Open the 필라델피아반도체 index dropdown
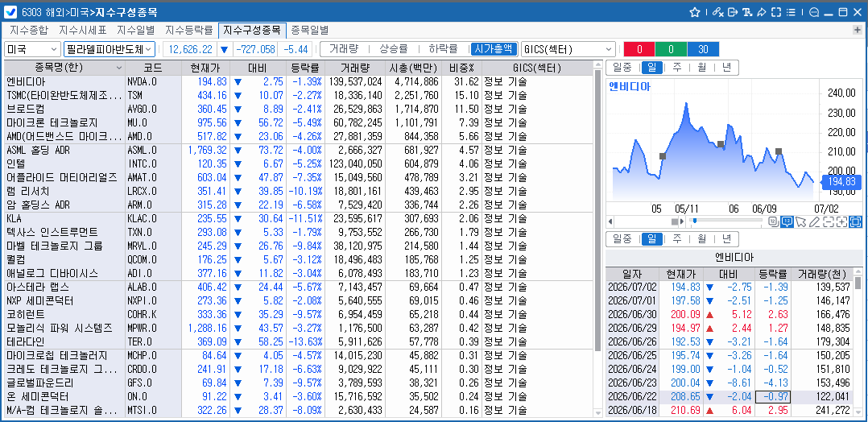This screenshot has width=868, height=422. pos(110,49)
